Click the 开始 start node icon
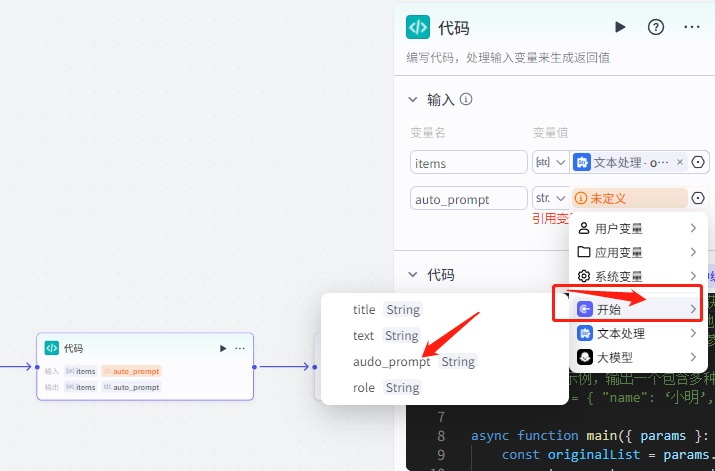 585,309
